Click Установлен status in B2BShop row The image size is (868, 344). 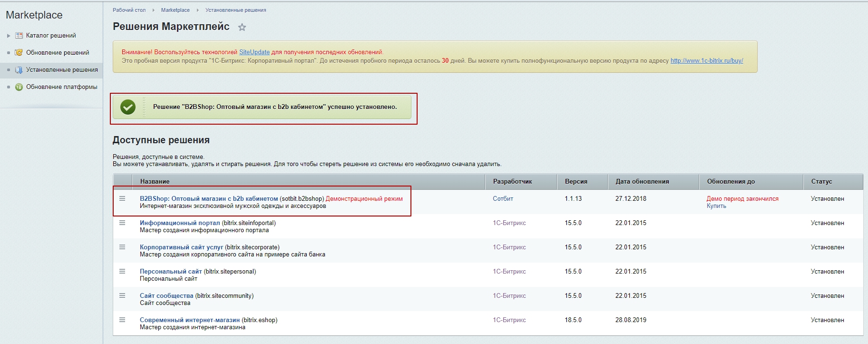pos(827,199)
